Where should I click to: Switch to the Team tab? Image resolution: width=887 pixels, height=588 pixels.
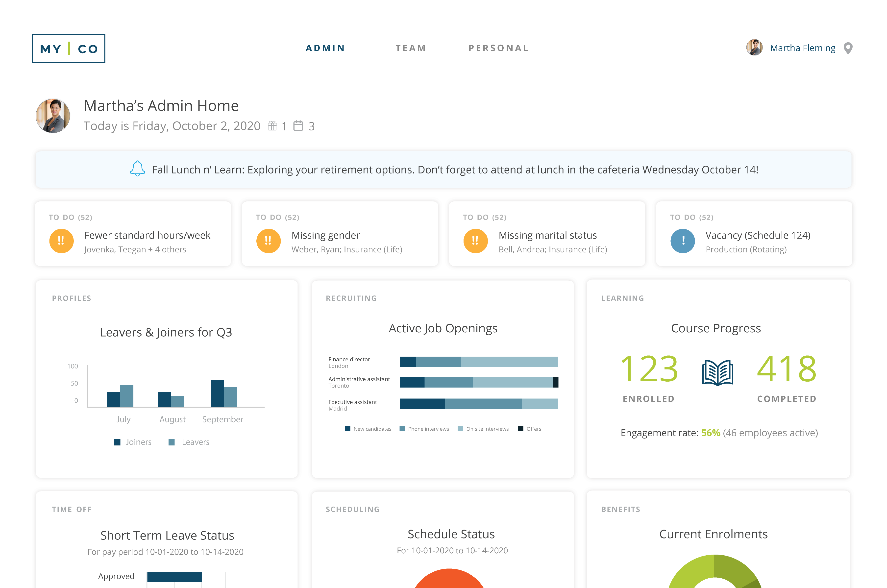point(411,48)
